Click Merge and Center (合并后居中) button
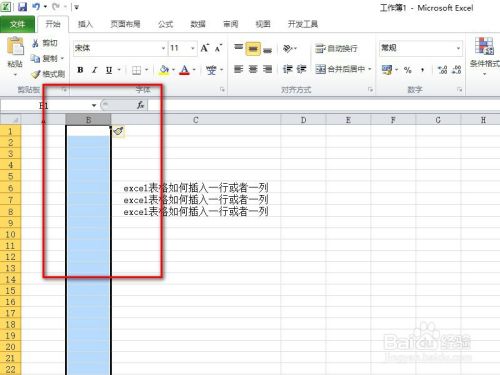This screenshot has height=375, width=500. pos(340,69)
